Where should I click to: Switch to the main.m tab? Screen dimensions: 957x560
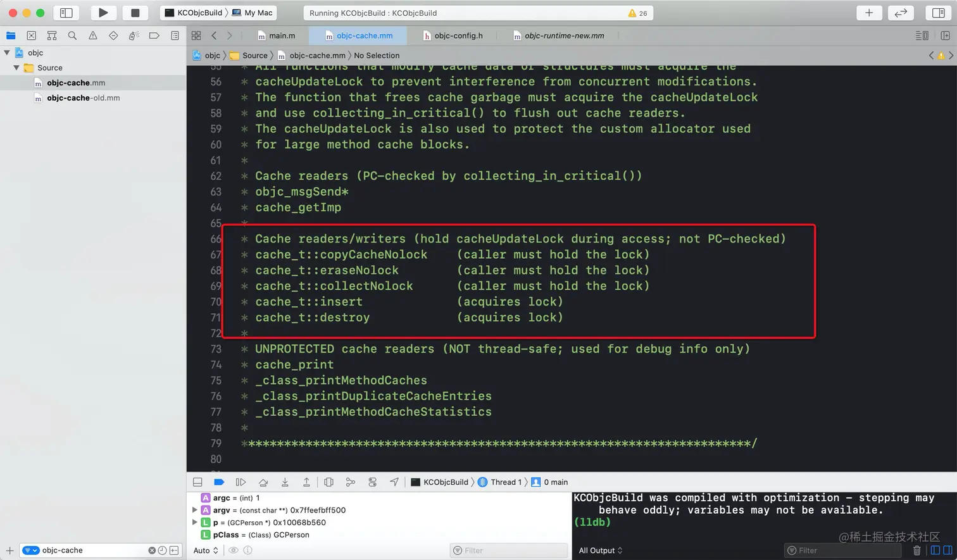tap(276, 35)
